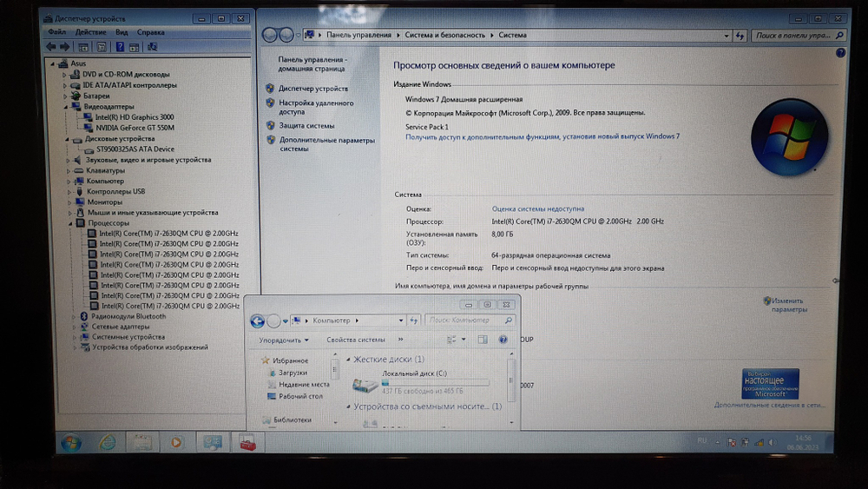Select Устройства обработки изображений row
This screenshot has width=868, height=489.
(150, 347)
